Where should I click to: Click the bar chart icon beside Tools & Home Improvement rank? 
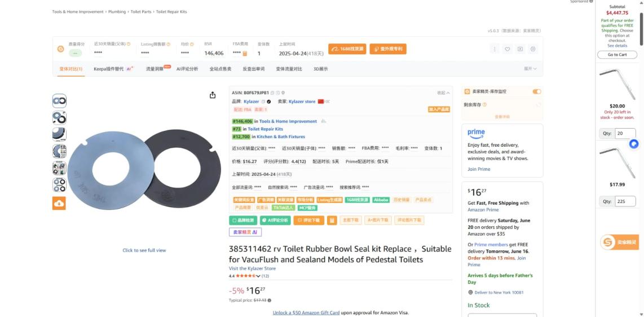324,121
